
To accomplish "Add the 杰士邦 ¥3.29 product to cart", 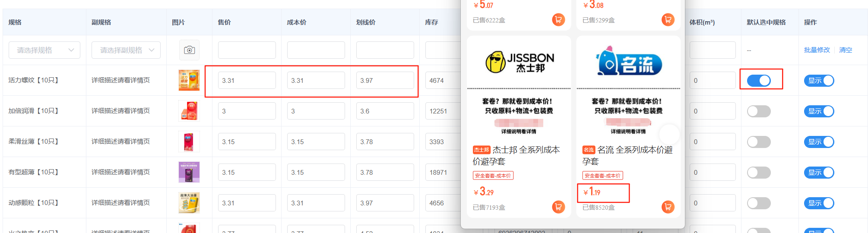I will (558, 207).
